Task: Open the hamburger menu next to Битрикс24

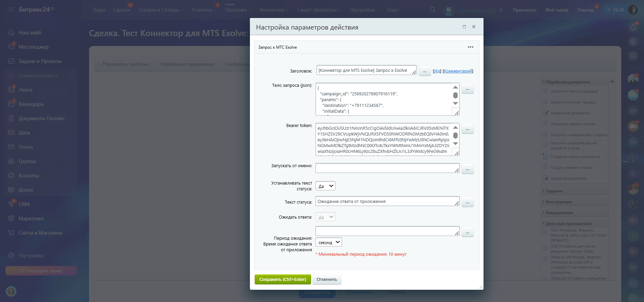Action: (11, 10)
